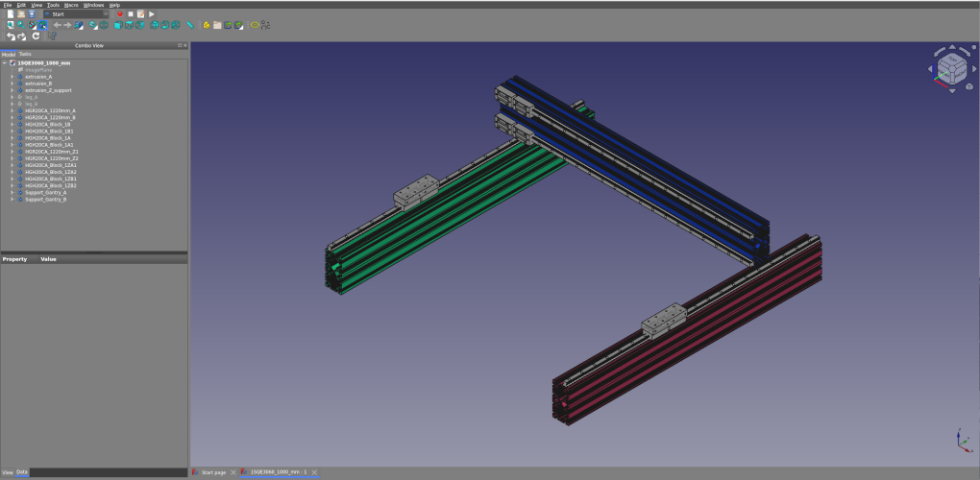The width and height of the screenshot is (980, 480).
Task: Open the File menu
Action: pos(8,5)
